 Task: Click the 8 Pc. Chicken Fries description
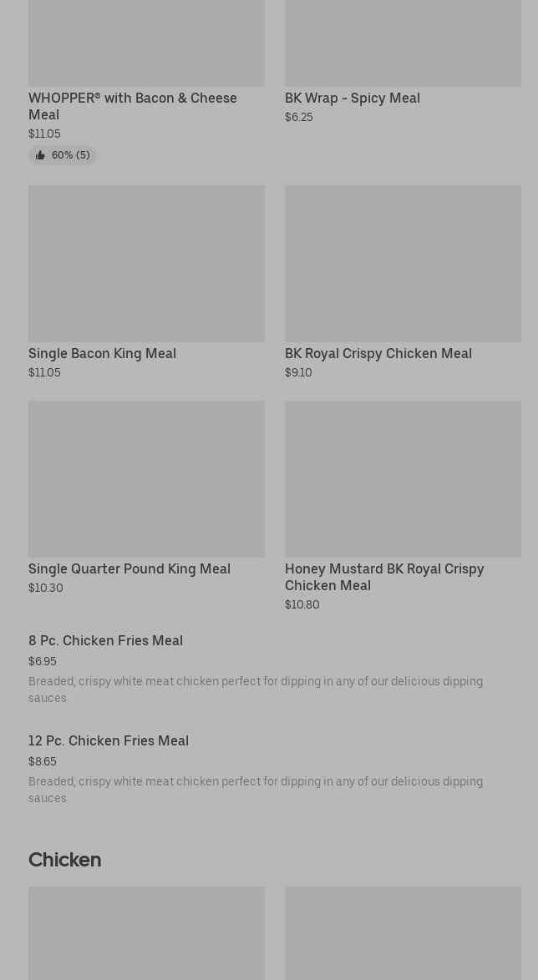[255, 690]
